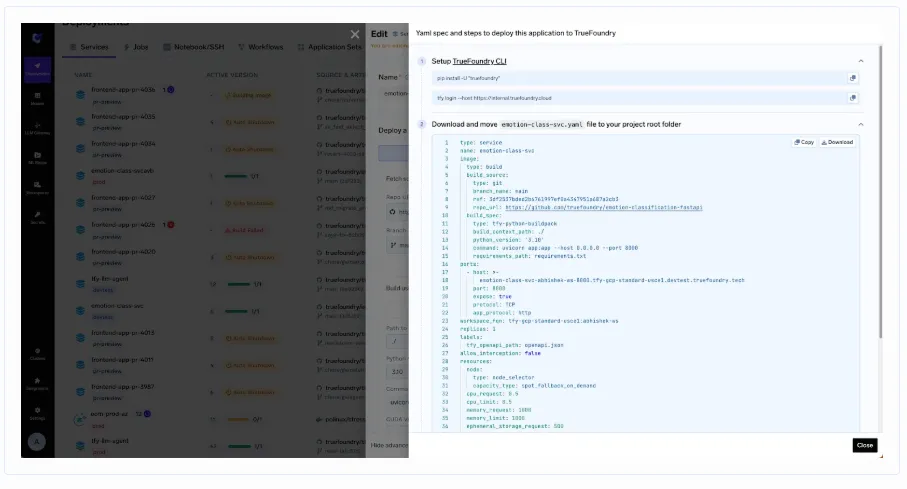The image size is (907, 489).
Task: Open frontend-app-pr-4034 service
Action: 123,144
